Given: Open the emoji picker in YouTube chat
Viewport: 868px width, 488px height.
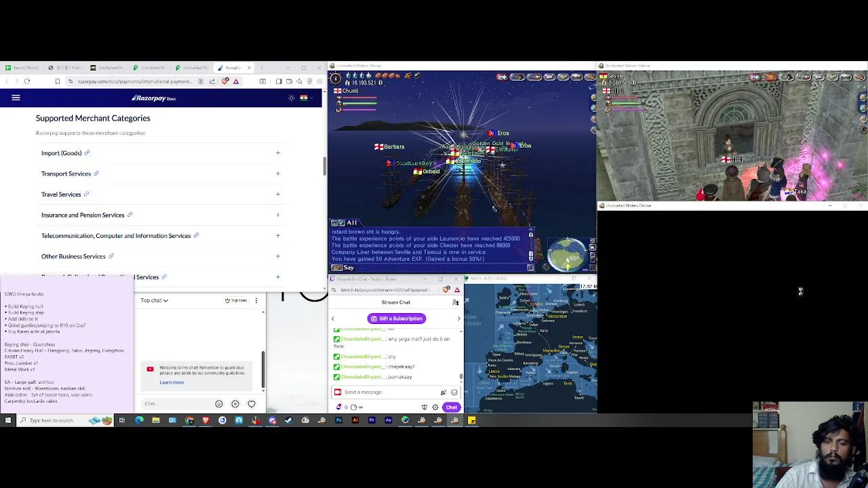Looking at the screenshot, I should pos(219,404).
